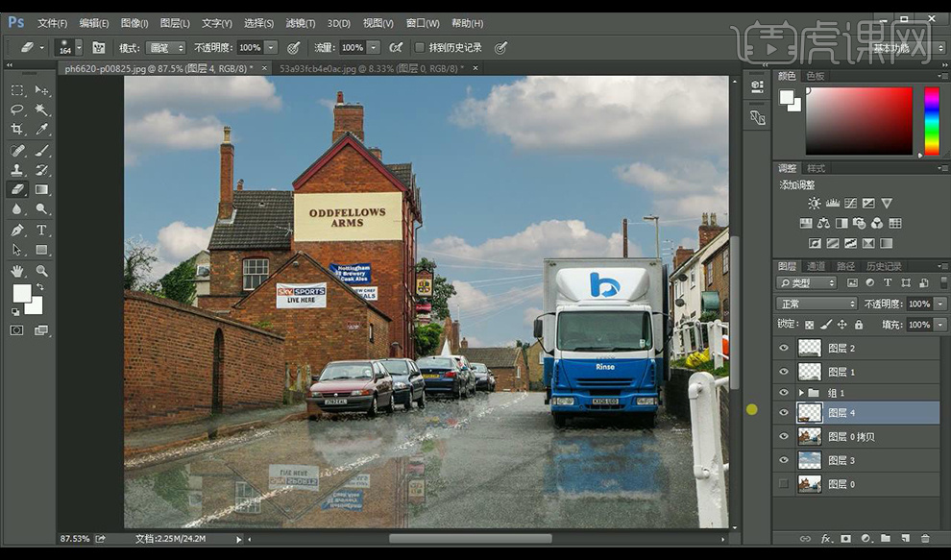The width and height of the screenshot is (951, 560).
Task: Hide layer 图层 4
Action: click(784, 413)
